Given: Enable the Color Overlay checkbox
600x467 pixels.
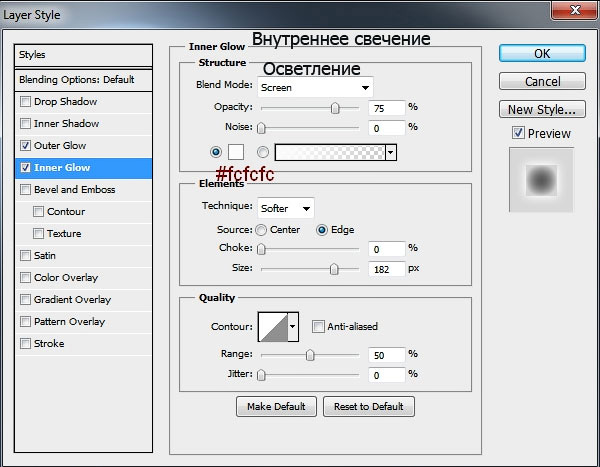Looking at the screenshot, I should 25,278.
